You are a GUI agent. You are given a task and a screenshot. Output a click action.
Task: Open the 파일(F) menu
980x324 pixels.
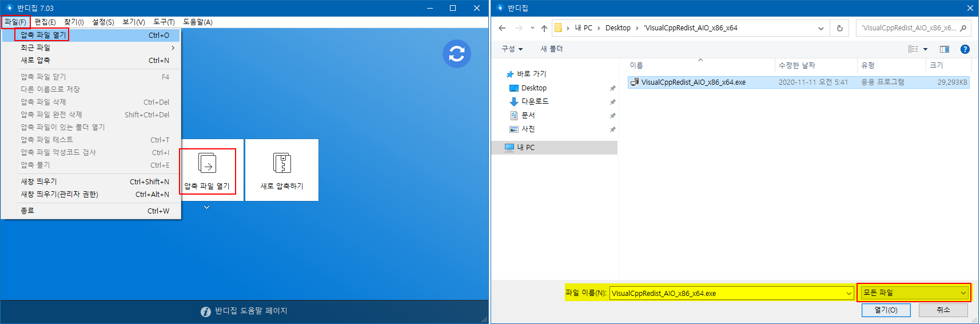click(15, 22)
